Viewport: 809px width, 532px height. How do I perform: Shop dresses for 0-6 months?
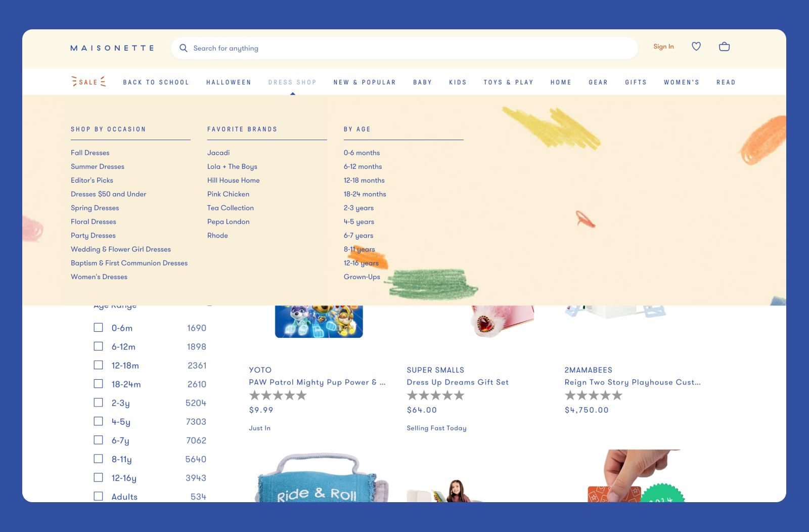pyautogui.click(x=362, y=153)
